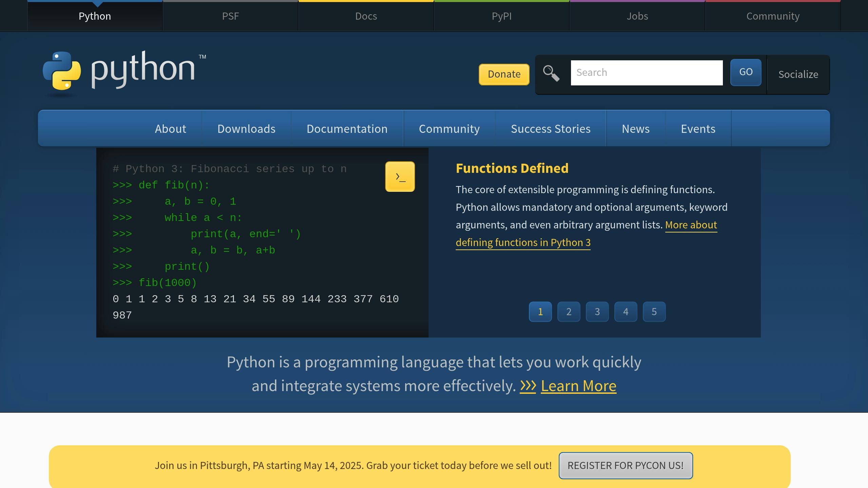Click into the Search input field
Image resolution: width=868 pixels, height=488 pixels.
pyautogui.click(x=647, y=72)
